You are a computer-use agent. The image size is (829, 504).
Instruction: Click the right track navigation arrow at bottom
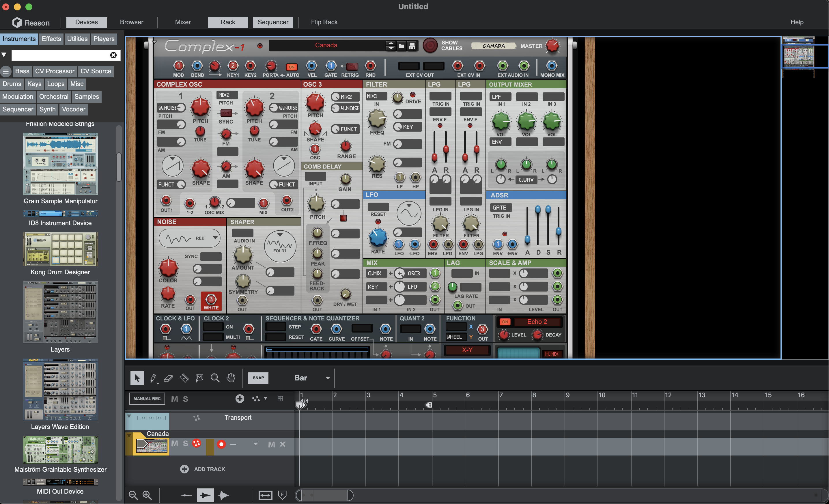click(224, 495)
